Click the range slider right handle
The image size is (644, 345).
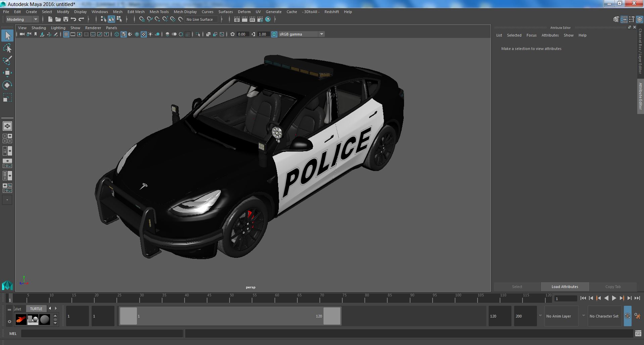332,316
